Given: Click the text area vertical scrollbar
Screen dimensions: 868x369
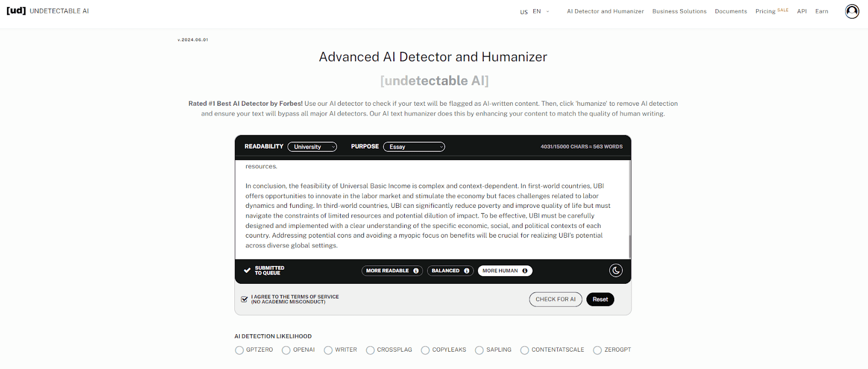Looking at the screenshot, I should [629, 247].
